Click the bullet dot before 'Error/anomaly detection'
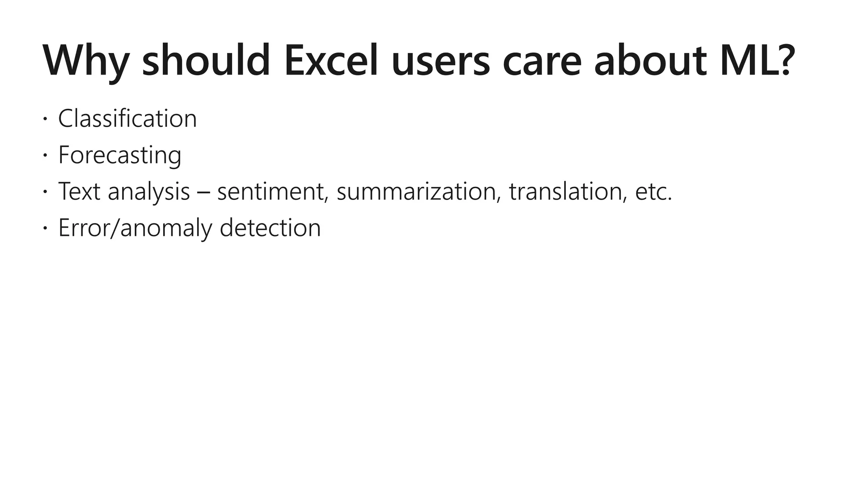The width and height of the screenshot is (868, 488). [x=45, y=228]
